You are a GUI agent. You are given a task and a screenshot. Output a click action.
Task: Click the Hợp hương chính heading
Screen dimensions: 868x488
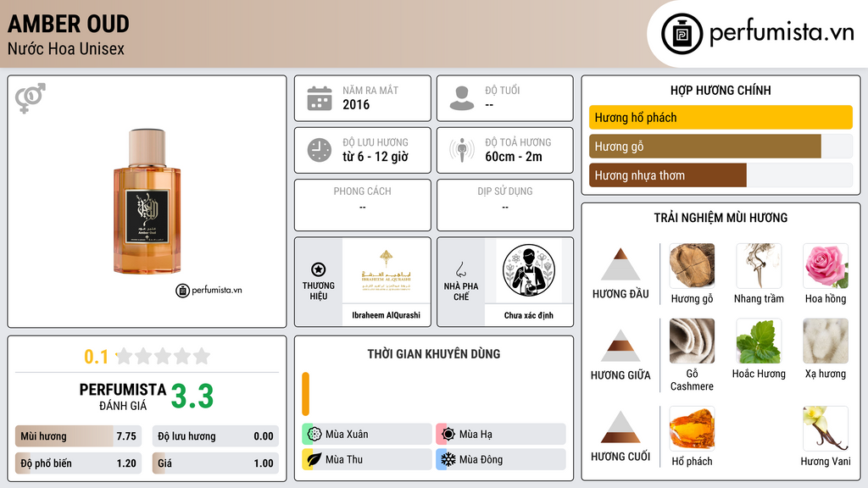721,90
